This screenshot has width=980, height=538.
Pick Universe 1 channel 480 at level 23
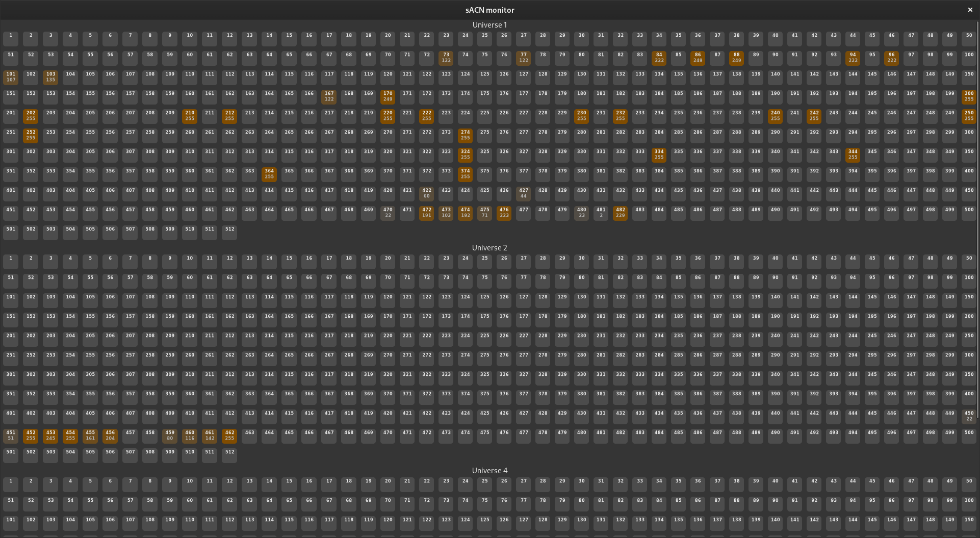click(582, 213)
